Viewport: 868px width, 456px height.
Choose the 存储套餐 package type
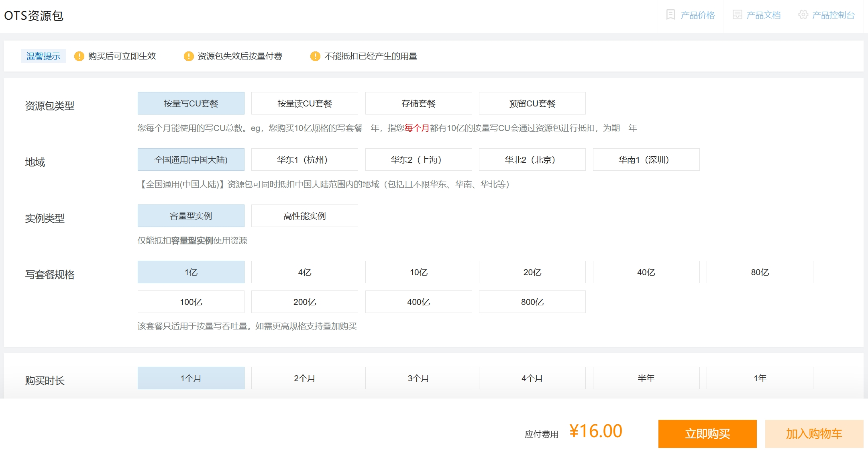419,103
